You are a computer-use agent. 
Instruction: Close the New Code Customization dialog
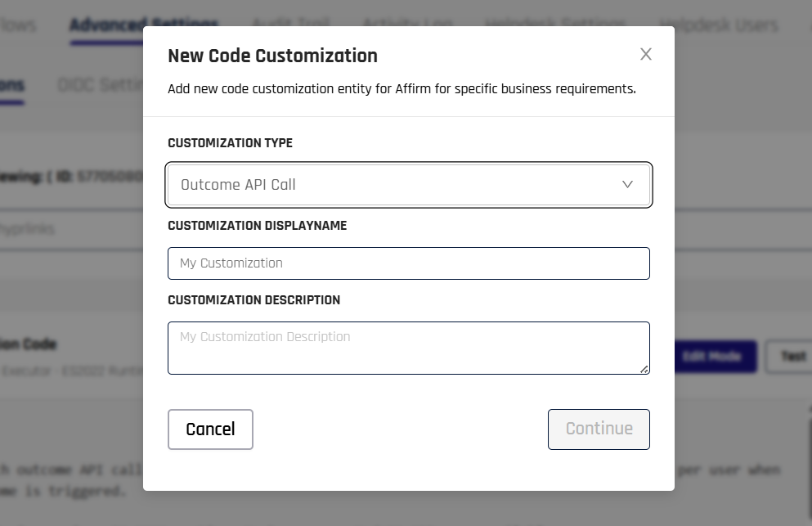(x=645, y=54)
